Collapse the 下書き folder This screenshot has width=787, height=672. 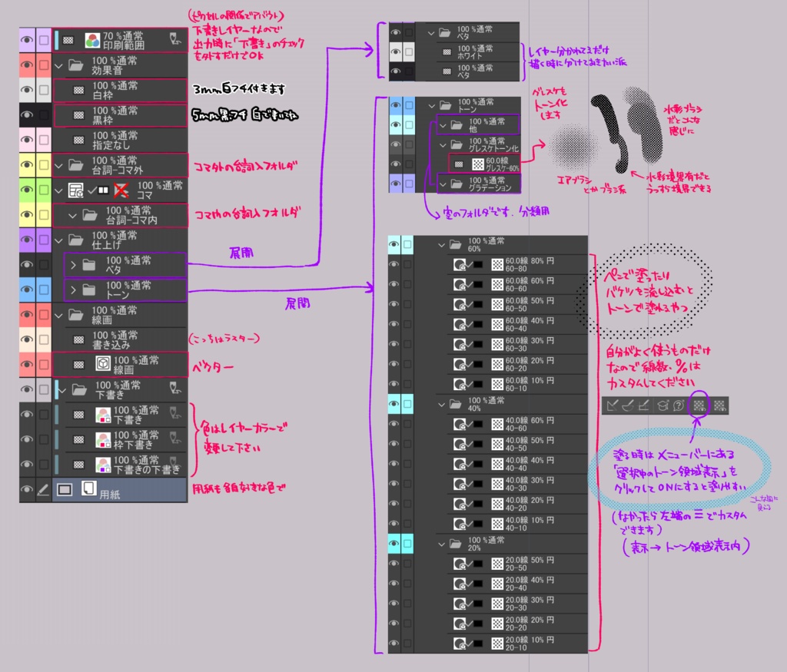[62, 389]
